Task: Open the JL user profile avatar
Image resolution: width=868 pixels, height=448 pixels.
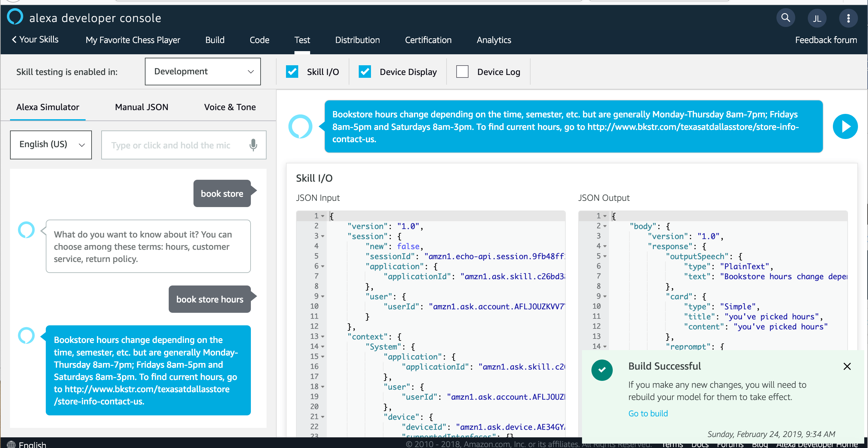Action: point(817,18)
